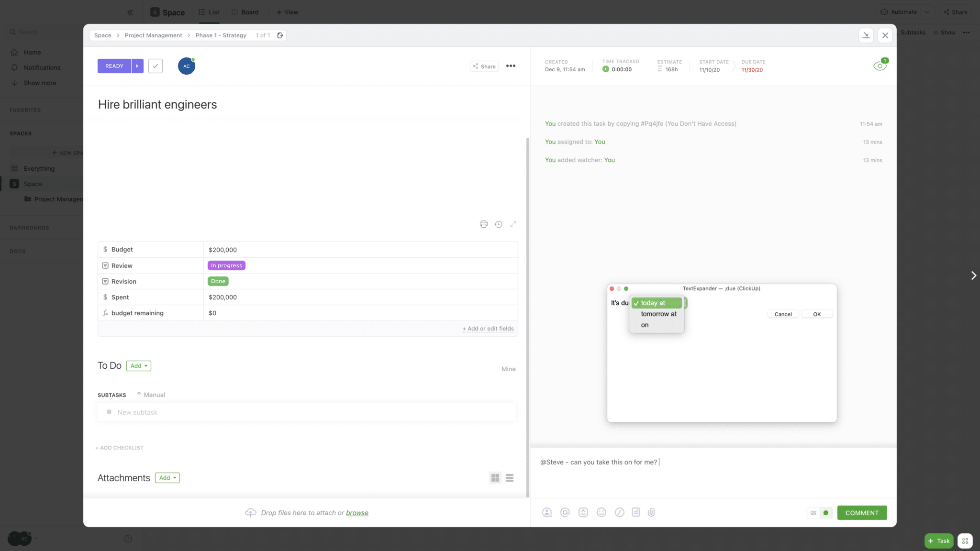Click the AC assignee avatar
980x551 pixels.
(x=187, y=66)
